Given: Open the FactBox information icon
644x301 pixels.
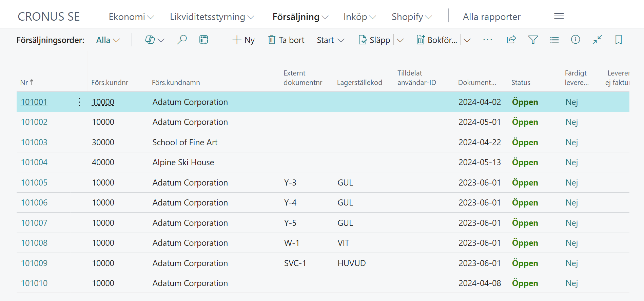Looking at the screenshot, I should tap(575, 40).
